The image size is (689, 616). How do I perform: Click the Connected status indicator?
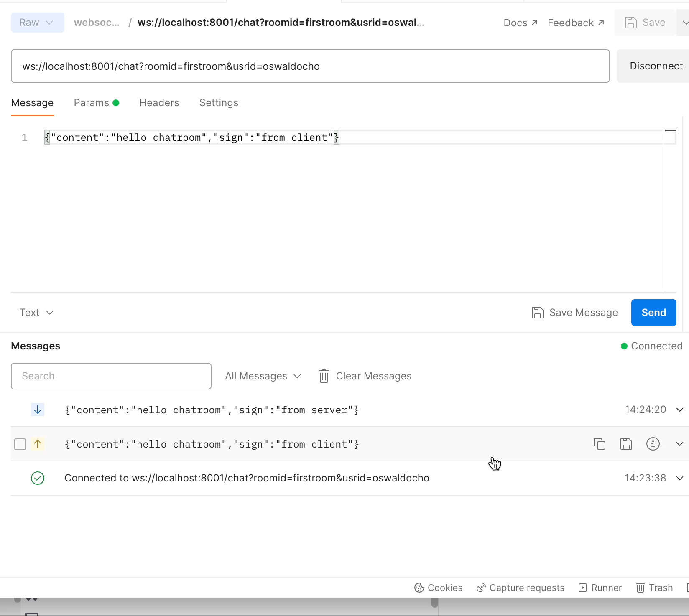point(652,346)
